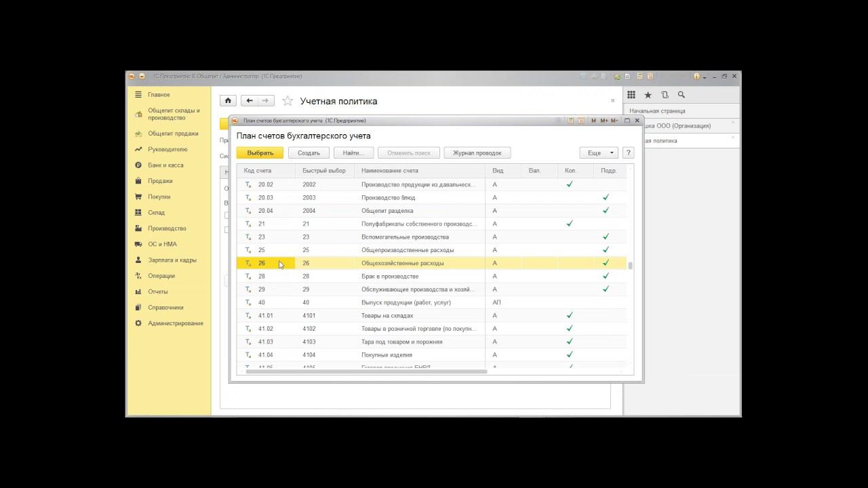The width and height of the screenshot is (868, 488).
Task: Select row Общехозяйственные расходы
Action: pos(431,263)
